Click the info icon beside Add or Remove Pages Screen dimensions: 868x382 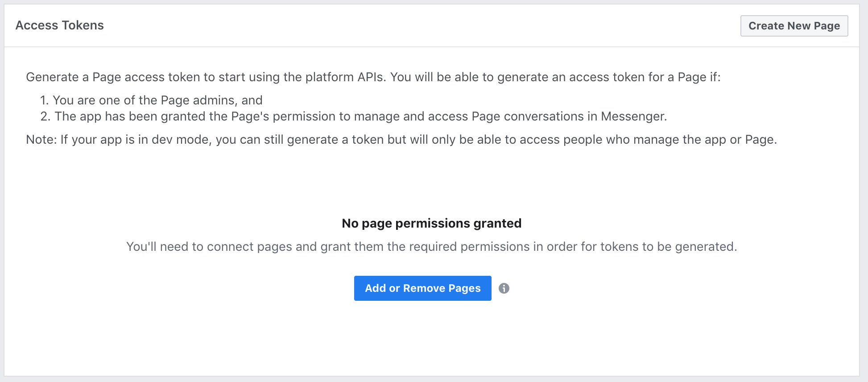pos(504,288)
